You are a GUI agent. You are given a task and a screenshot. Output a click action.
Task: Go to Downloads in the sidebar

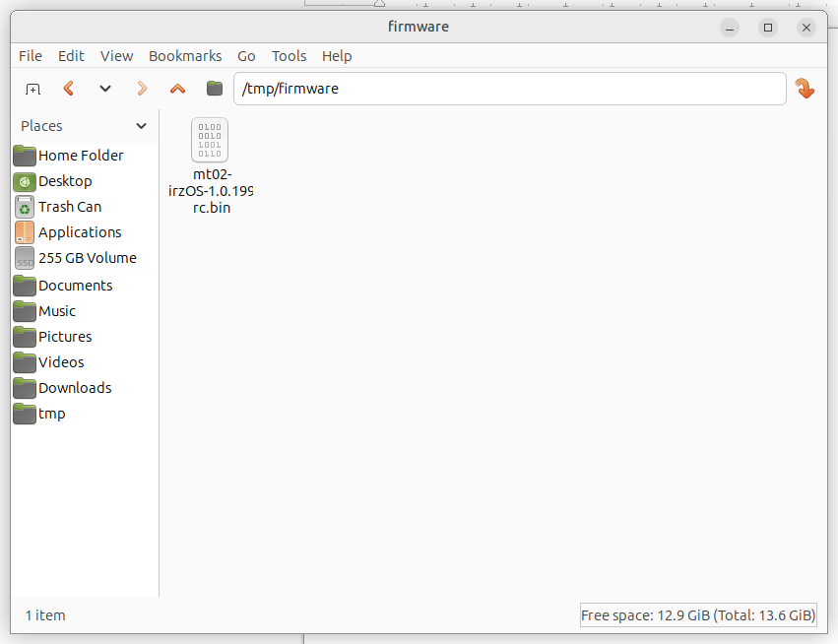click(74, 388)
